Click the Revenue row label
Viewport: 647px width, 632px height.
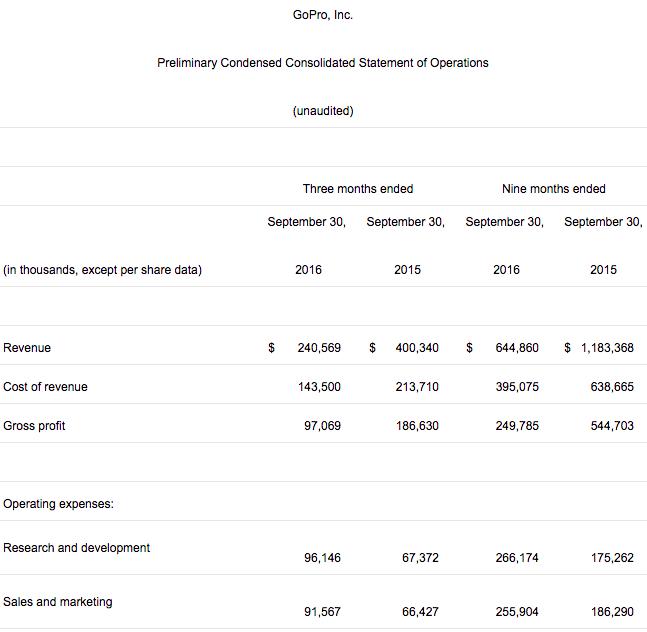(x=27, y=348)
